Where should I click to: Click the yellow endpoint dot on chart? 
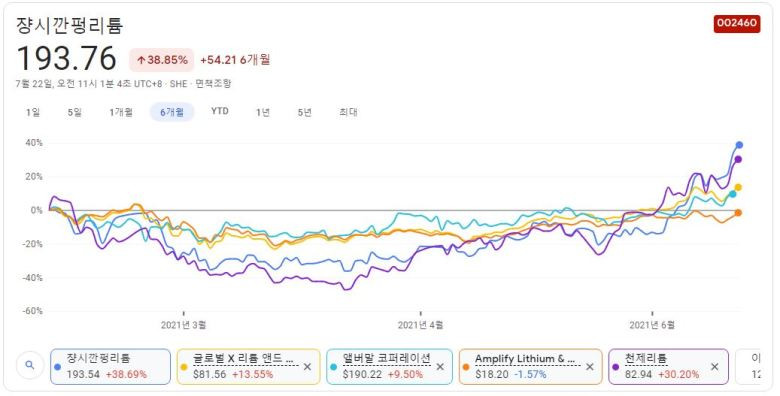pyautogui.click(x=738, y=188)
